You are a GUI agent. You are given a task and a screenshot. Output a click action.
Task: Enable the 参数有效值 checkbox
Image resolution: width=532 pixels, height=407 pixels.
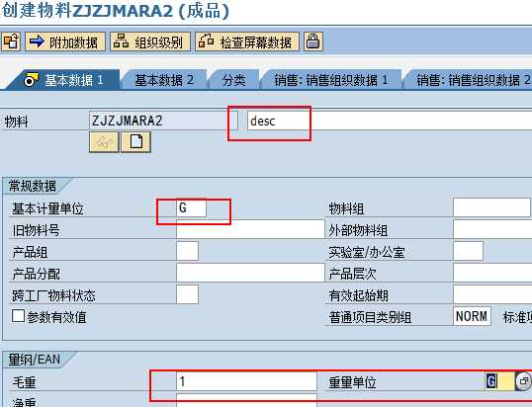[x=19, y=316]
